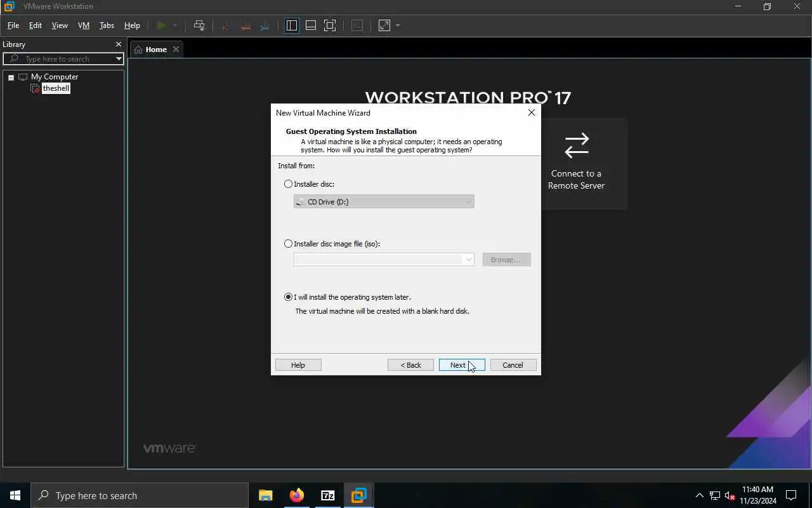Open the View menu
Image resolution: width=812 pixels, height=508 pixels.
click(x=60, y=25)
